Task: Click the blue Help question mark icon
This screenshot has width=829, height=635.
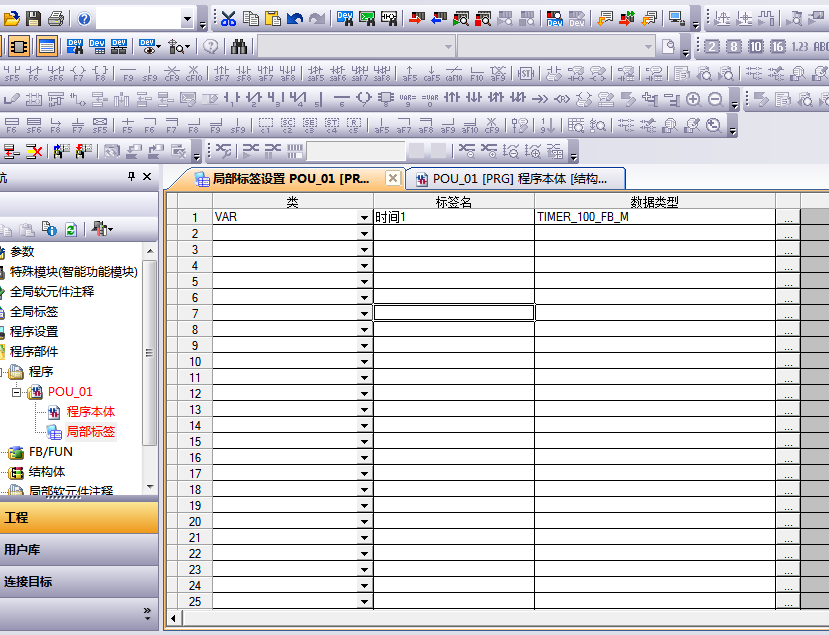Action: [84, 19]
